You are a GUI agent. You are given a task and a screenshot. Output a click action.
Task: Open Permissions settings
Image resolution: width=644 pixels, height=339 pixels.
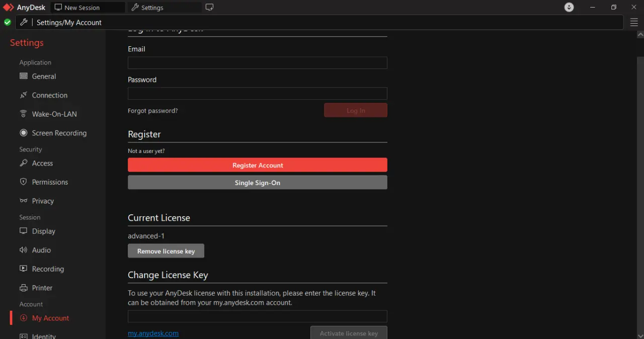click(50, 182)
